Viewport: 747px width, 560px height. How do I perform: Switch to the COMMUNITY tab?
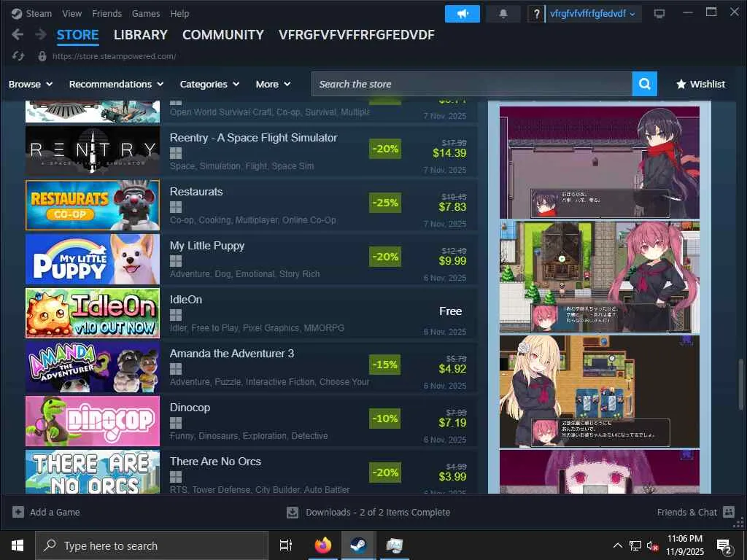[223, 35]
